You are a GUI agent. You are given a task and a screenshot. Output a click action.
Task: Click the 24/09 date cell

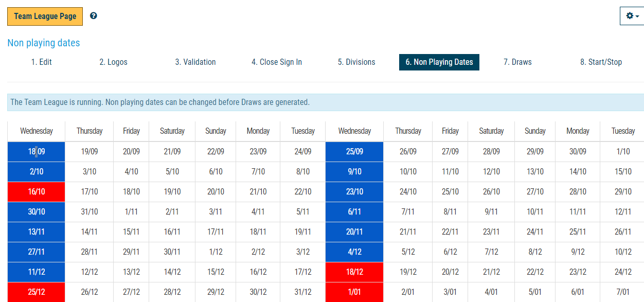tap(303, 152)
